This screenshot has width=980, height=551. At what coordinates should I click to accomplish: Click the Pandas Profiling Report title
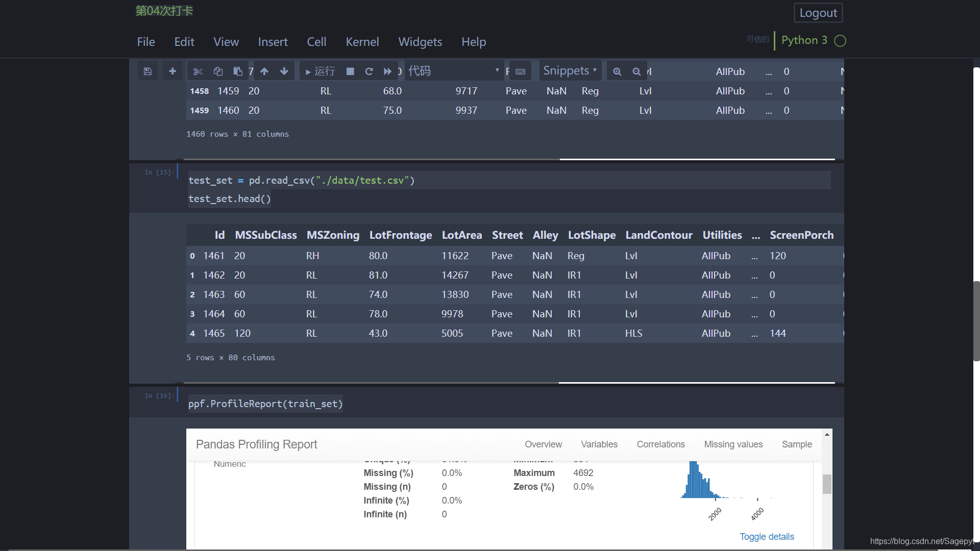click(256, 444)
